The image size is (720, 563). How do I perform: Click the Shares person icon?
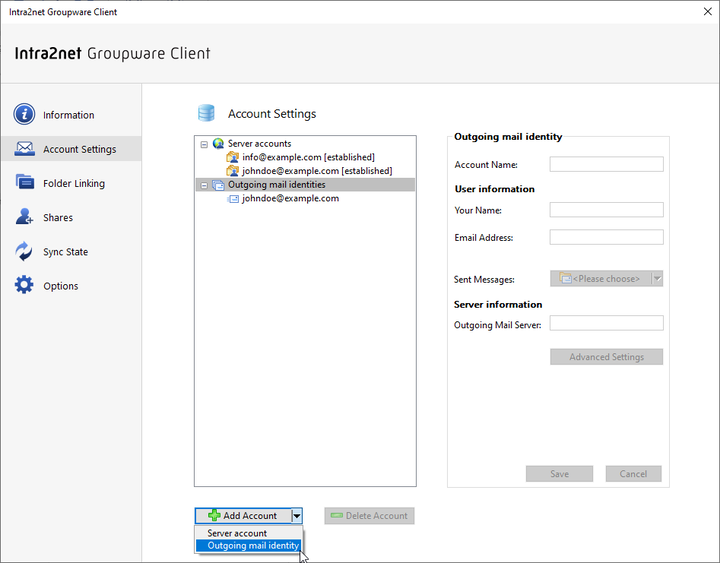[x=24, y=216]
